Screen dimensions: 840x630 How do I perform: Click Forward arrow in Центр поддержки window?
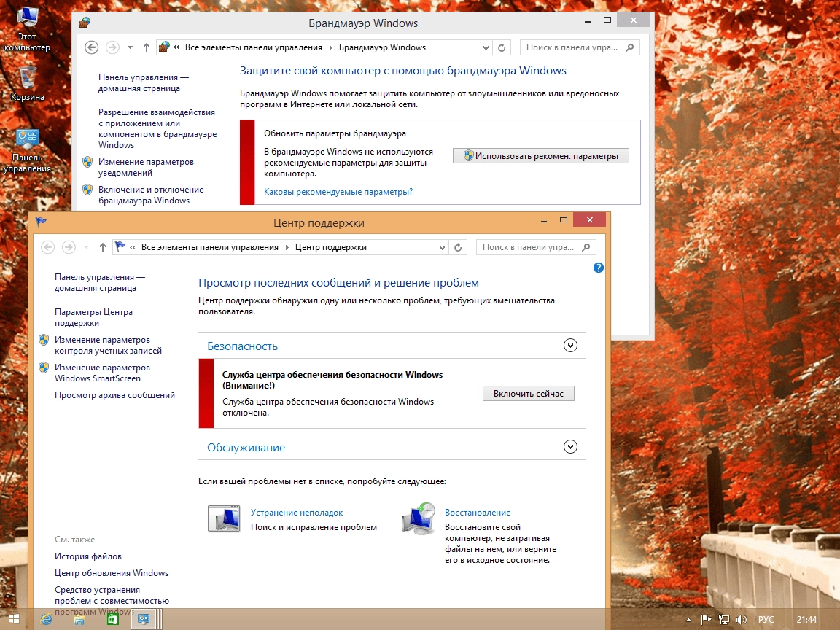(69, 247)
